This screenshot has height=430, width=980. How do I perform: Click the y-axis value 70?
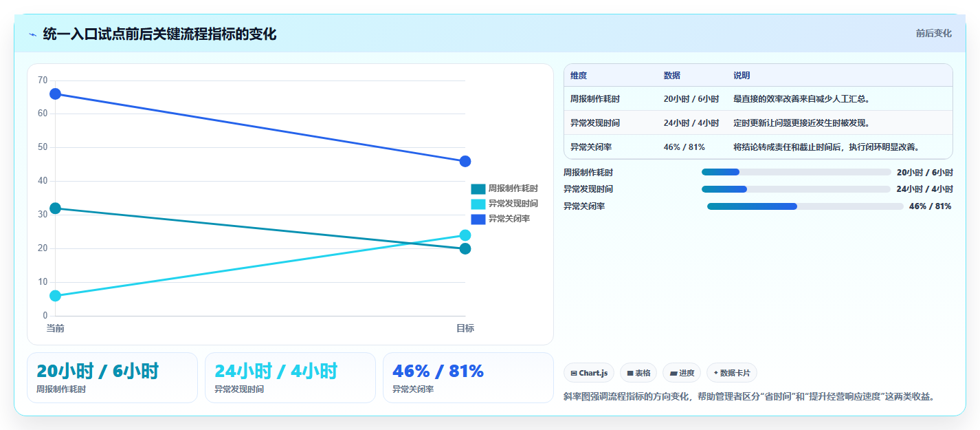pos(43,80)
